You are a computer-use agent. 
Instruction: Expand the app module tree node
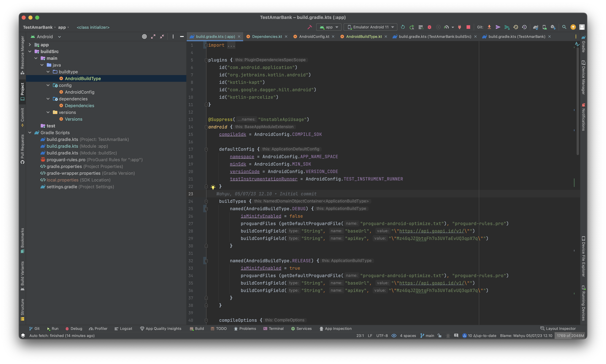(x=30, y=45)
